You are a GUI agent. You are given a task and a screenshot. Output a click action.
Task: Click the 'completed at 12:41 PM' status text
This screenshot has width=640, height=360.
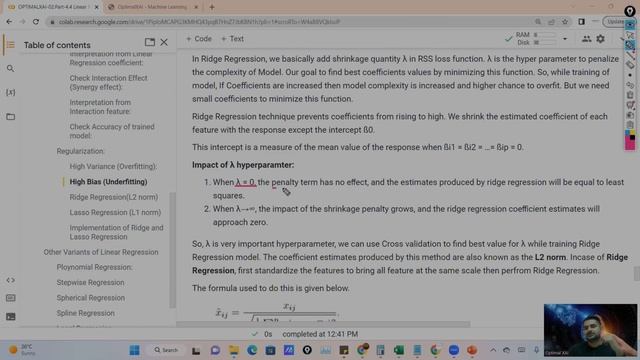click(x=320, y=334)
